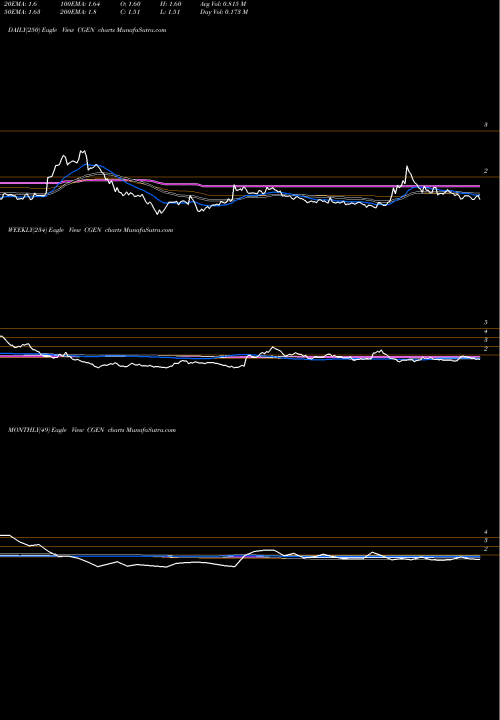Image resolution: width=500 pixels, height=720 pixels.
Task: Click the high price H: 1.60
Action: point(170,4)
